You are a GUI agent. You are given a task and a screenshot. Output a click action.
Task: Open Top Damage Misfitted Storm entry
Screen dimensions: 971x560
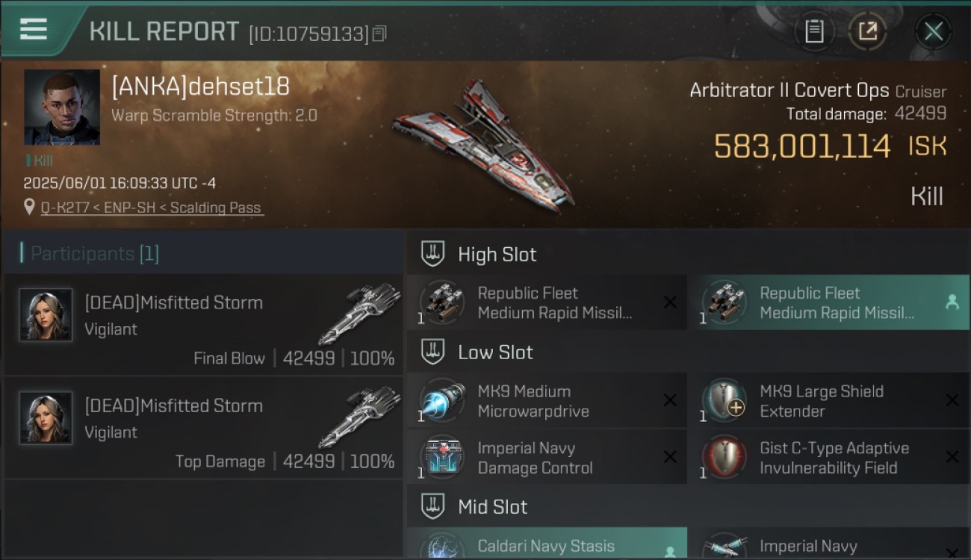(203, 428)
